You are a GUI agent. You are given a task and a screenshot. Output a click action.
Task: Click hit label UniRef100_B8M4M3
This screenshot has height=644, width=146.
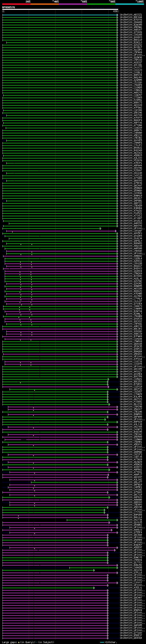click(131, 243)
